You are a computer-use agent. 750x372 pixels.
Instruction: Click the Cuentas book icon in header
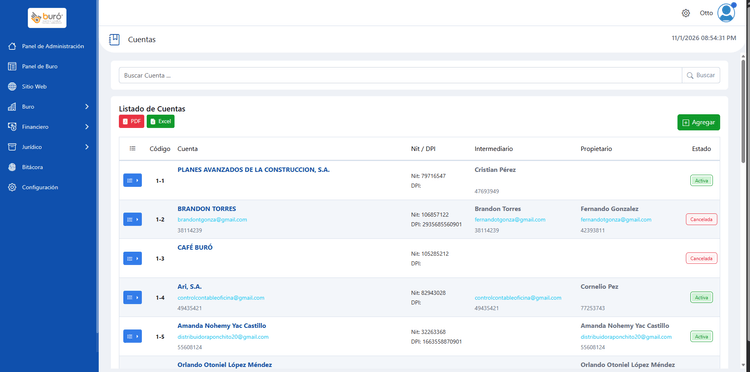pos(114,40)
